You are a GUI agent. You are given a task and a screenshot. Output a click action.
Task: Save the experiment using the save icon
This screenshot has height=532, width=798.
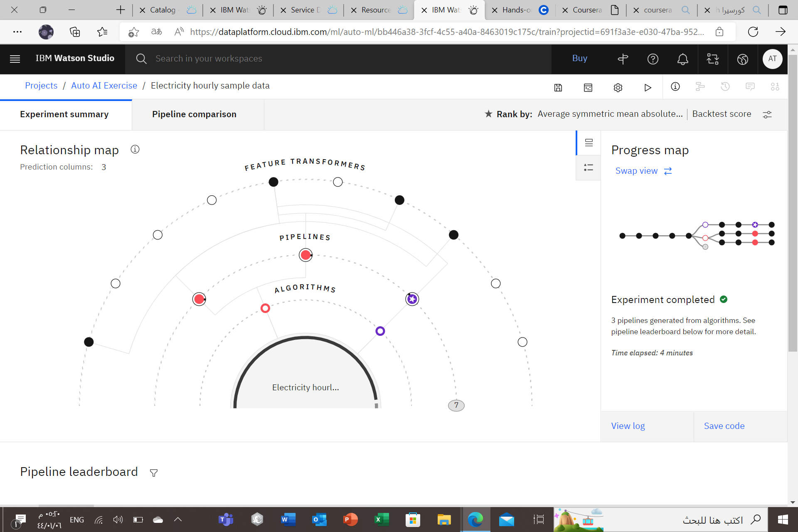(x=558, y=87)
